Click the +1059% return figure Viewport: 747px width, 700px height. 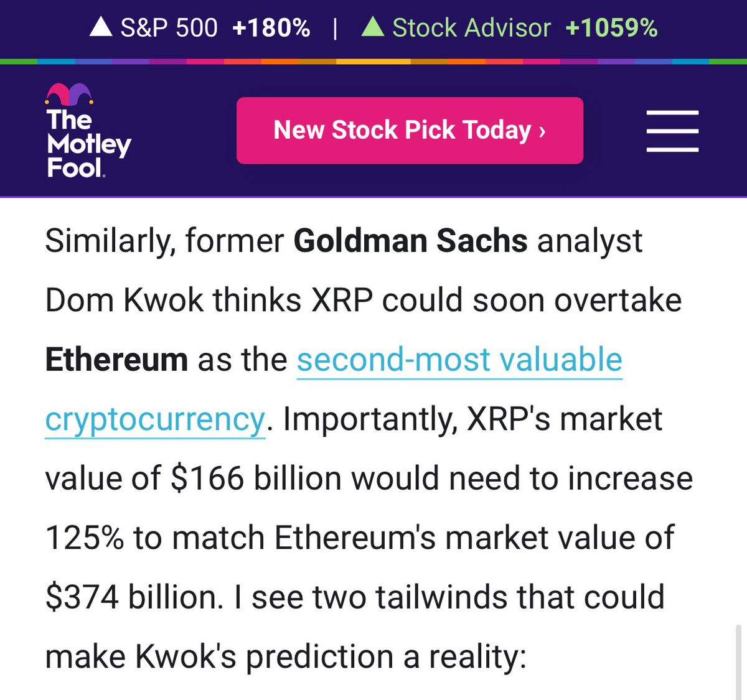(611, 27)
